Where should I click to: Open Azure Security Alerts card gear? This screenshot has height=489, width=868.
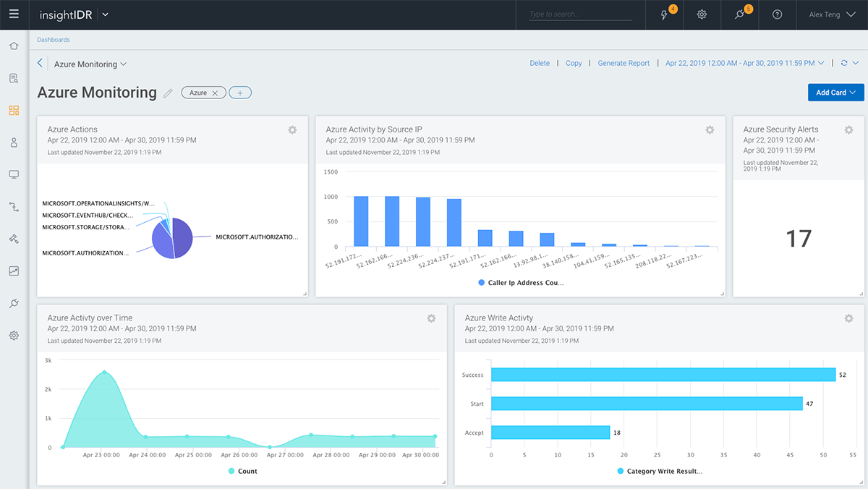click(x=849, y=129)
